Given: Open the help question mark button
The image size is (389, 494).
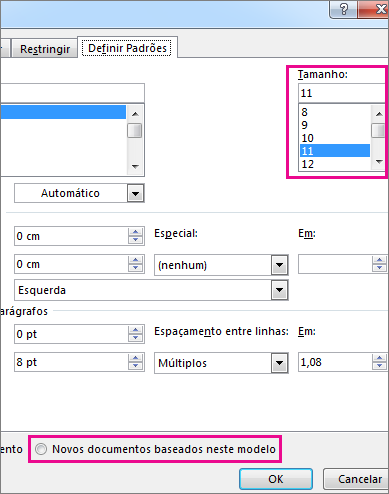Looking at the screenshot, I should tap(343, 9).
